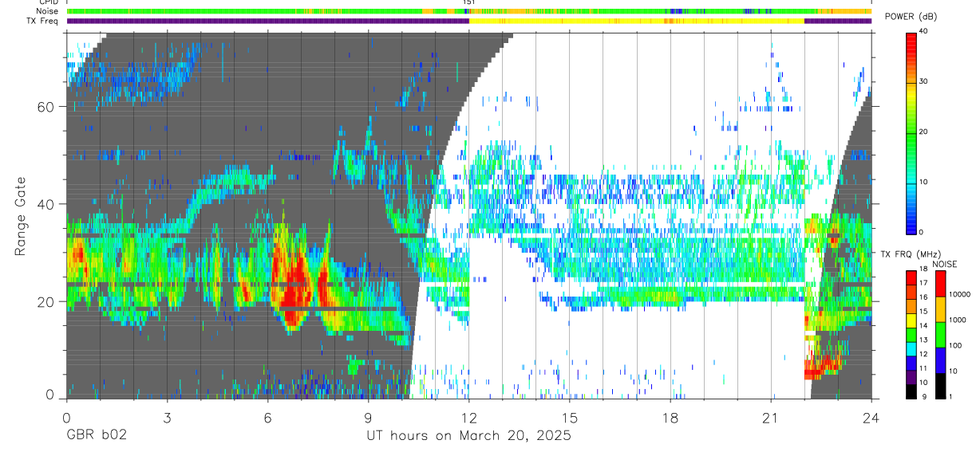Click the NOISE color bar in the legend

pos(940,334)
